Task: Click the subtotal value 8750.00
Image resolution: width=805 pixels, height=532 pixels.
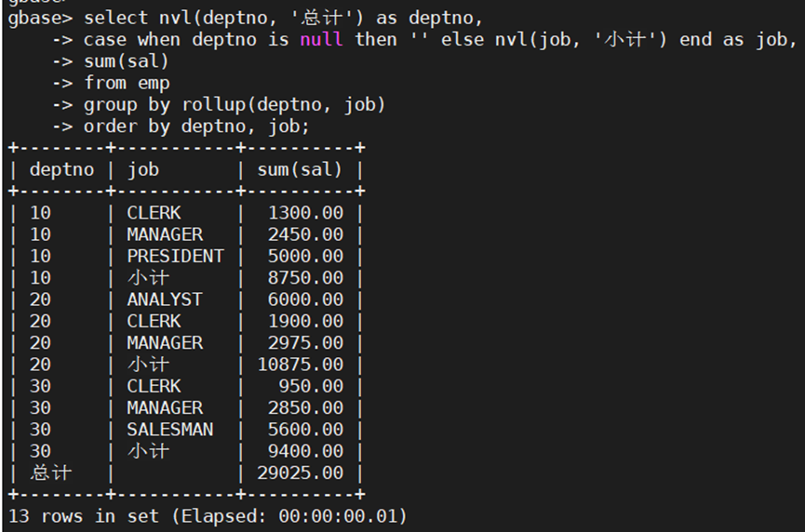Action: click(x=305, y=277)
